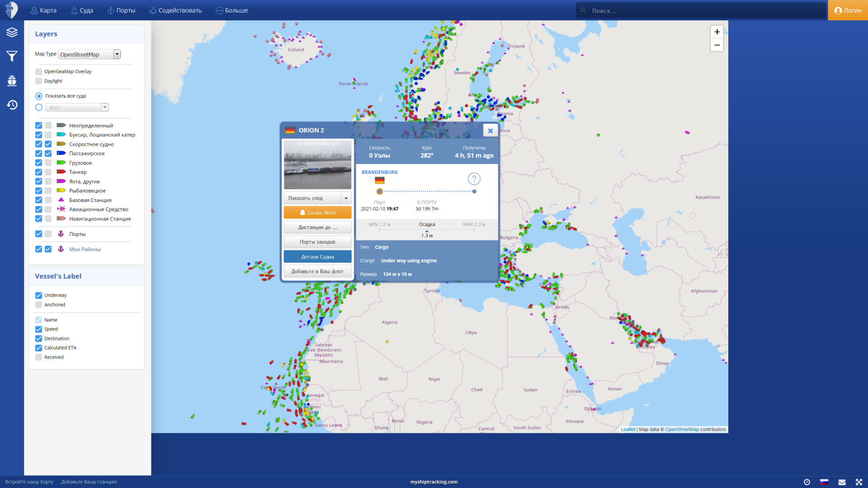
Task: Click the flag icon on ORION 2 popup header
Action: (x=290, y=130)
